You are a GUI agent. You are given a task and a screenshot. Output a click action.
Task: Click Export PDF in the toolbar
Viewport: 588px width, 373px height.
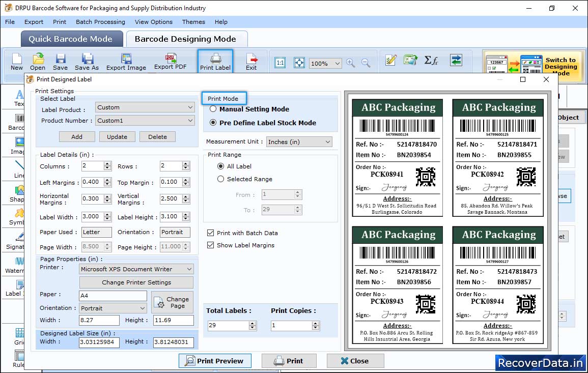(170, 62)
